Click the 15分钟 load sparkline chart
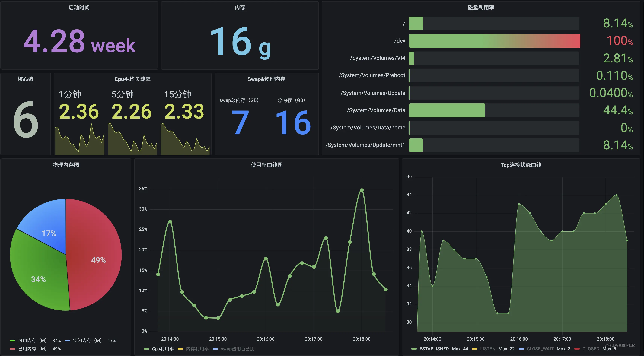Viewport: 644px width, 356px height. [x=185, y=139]
